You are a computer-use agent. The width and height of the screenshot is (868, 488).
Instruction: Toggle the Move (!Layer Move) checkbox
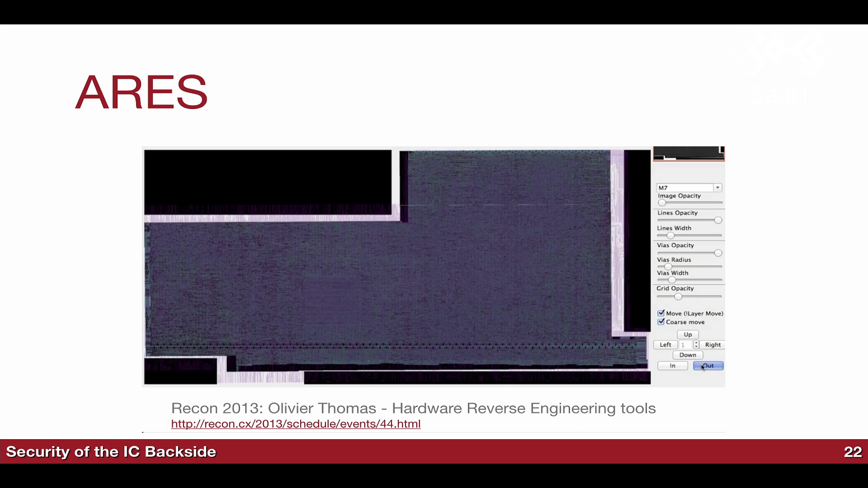(x=661, y=313)
